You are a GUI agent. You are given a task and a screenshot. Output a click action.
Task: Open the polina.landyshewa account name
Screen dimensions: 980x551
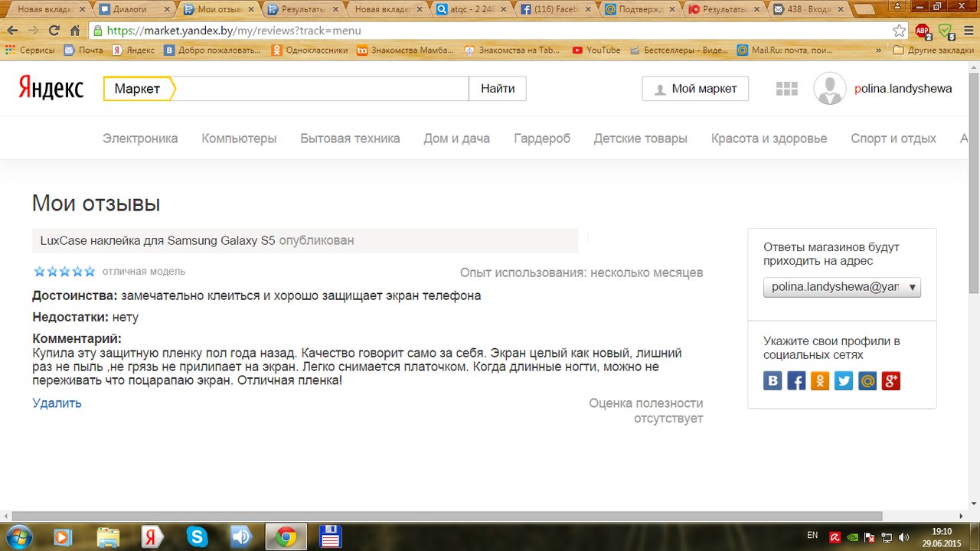click(x=903, y=89)
